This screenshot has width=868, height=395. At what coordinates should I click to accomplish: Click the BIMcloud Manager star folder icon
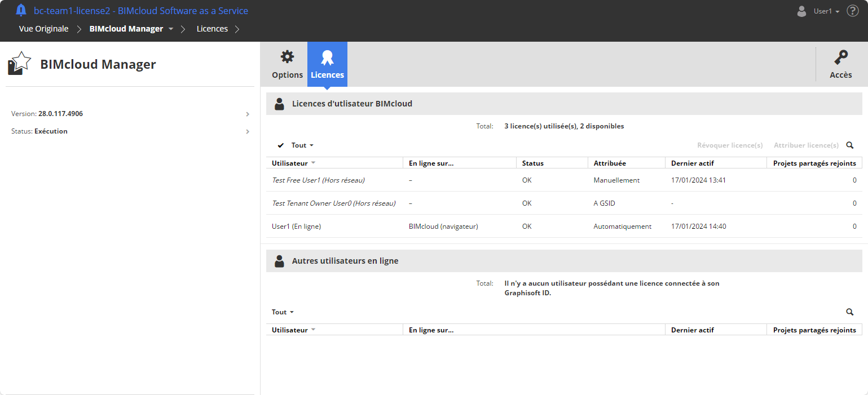(x=19, y=64)
